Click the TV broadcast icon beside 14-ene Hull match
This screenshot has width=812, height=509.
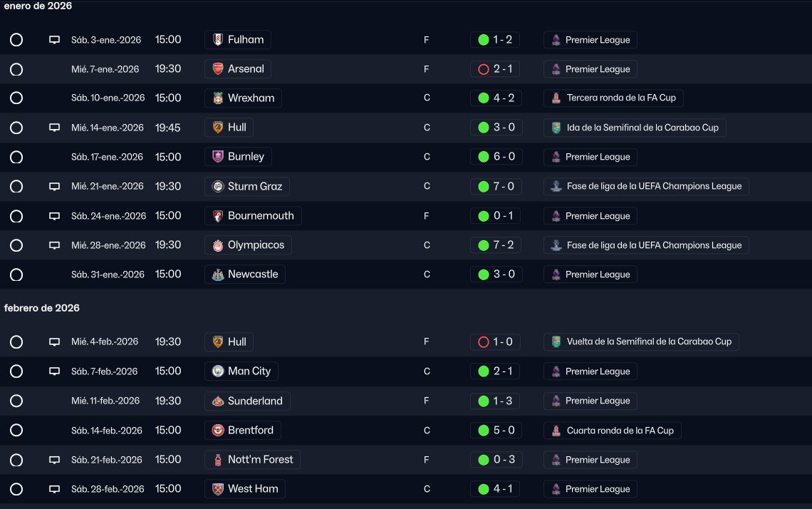pos(54,128)
